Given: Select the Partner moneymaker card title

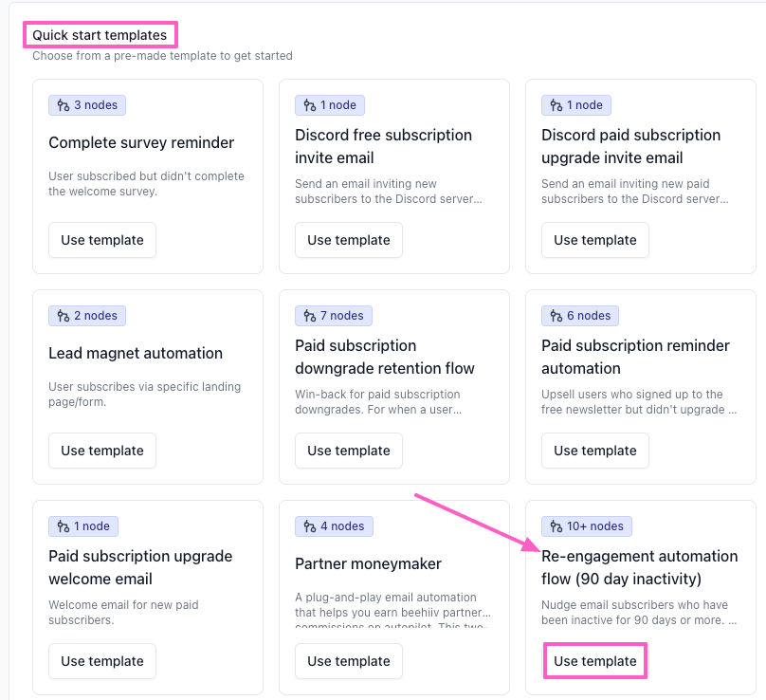Looking at the screenshot, I should point(368,563).
